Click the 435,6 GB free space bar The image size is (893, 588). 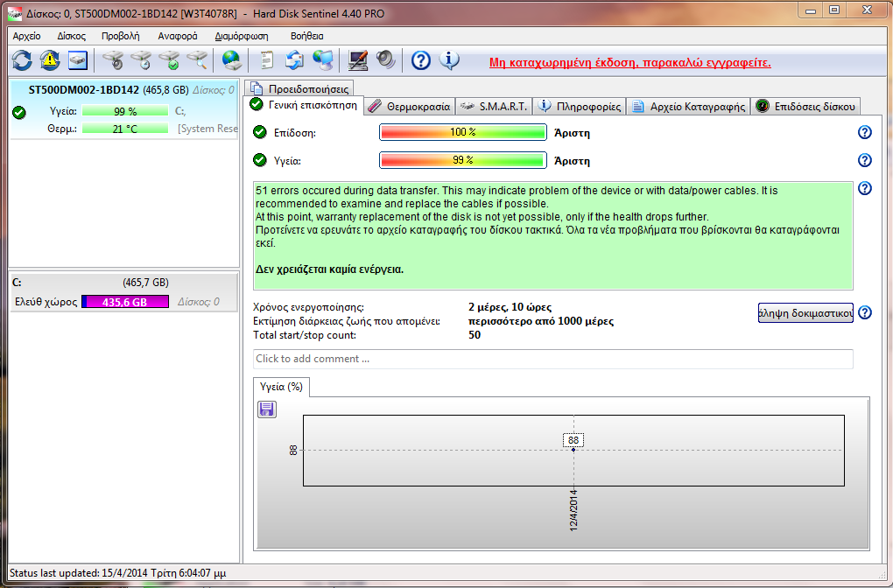pos(125,302)
